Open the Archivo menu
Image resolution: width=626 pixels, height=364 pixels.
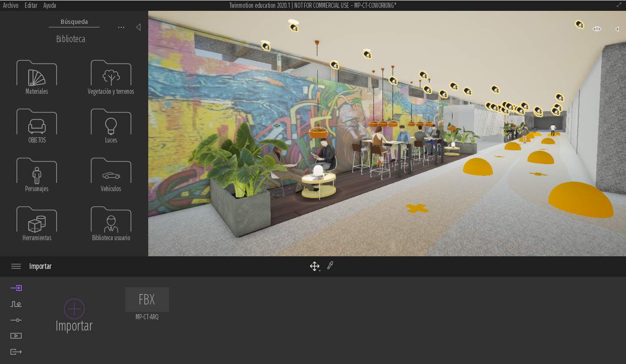10,5
